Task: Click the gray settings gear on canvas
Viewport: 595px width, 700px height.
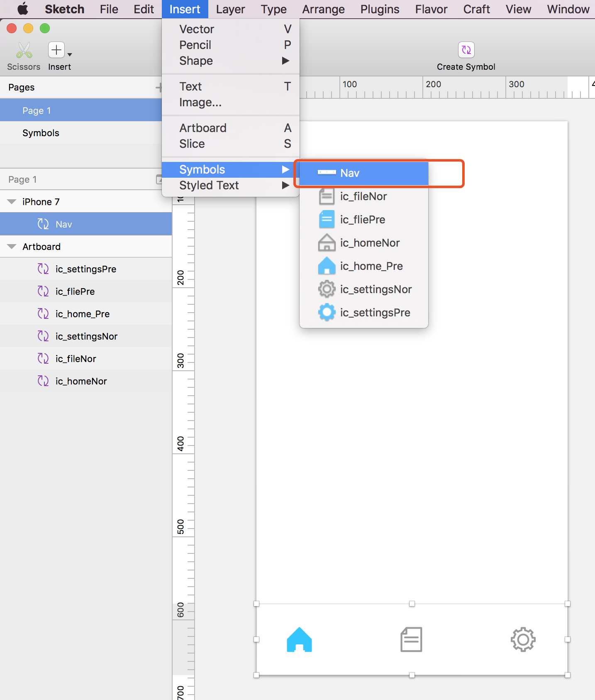Action: (x=523, y=639)
